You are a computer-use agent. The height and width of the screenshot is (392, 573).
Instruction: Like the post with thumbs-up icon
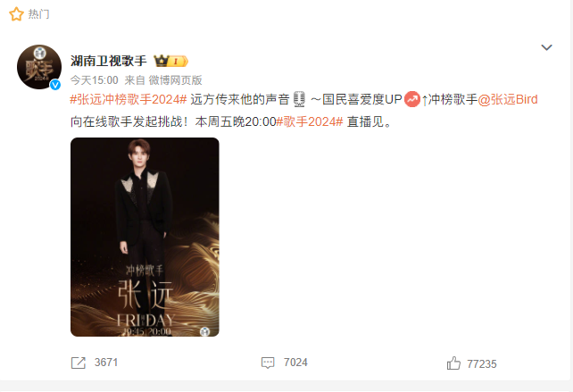(x=453, y=363)
